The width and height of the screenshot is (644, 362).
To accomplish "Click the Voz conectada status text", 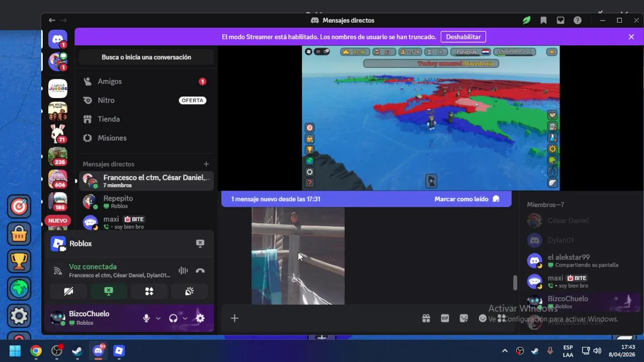I will click(93, 267).
